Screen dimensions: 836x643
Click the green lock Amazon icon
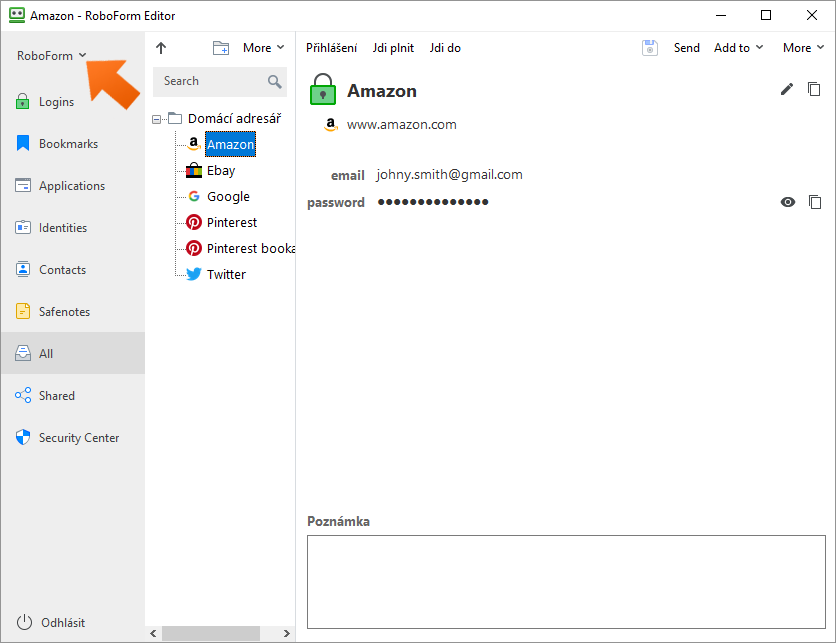coord(323,89)
